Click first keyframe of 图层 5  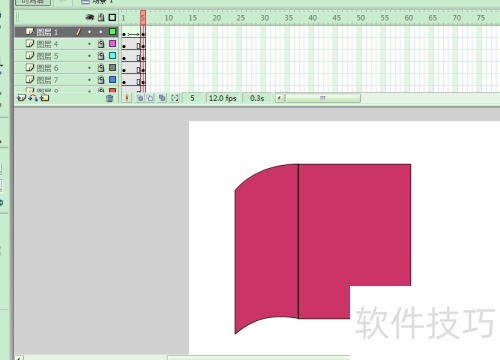tap(124, 58)
